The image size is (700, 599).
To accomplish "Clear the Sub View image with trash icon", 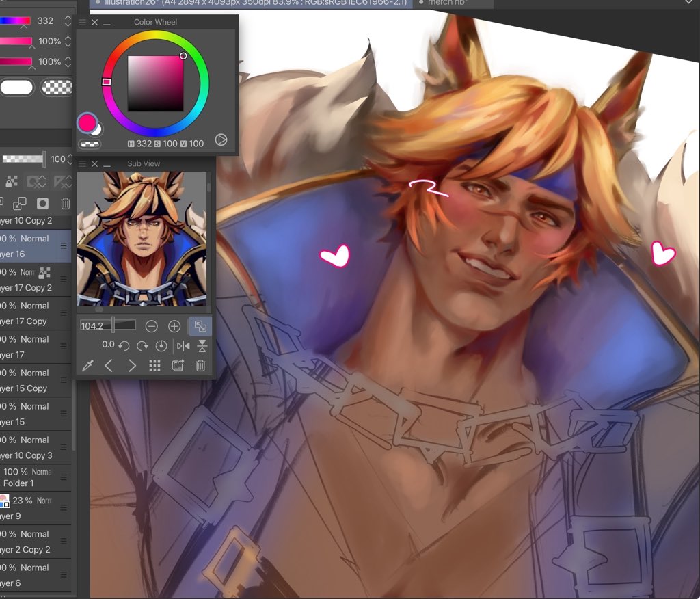I will (x=200, y=366).
